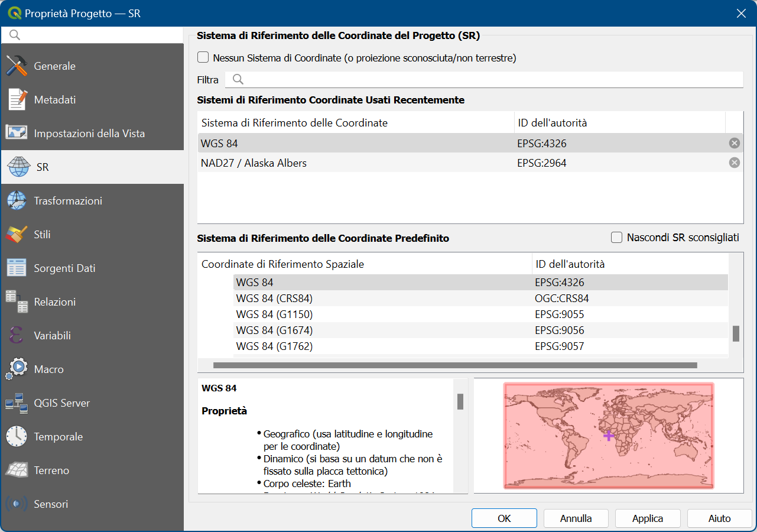Open the Terreno tab
This screenshot has height=532, width=757.
92,471
